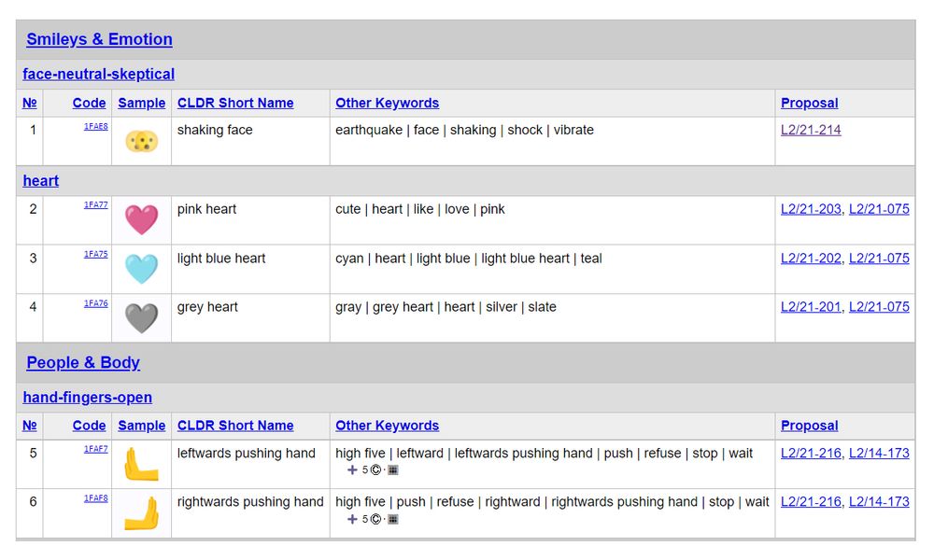Follow the face-neutral-skeptical subgroup link
The image size is (934, 560).
98,74
